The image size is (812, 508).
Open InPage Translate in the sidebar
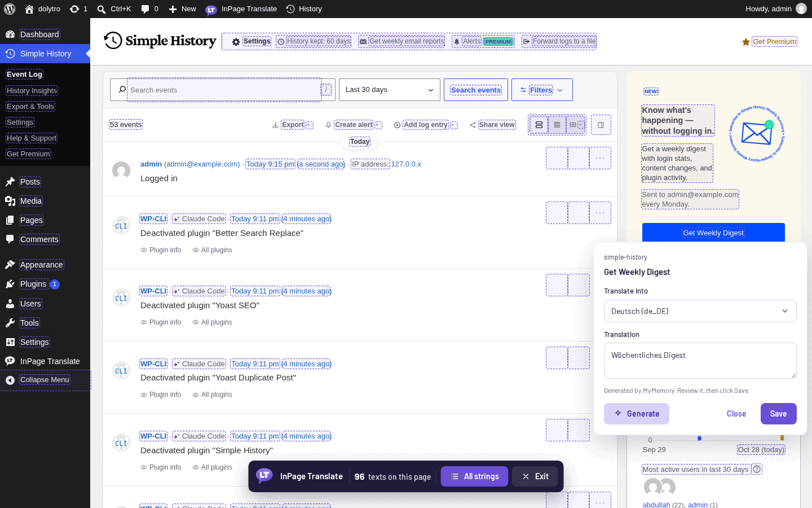[45, 361]
